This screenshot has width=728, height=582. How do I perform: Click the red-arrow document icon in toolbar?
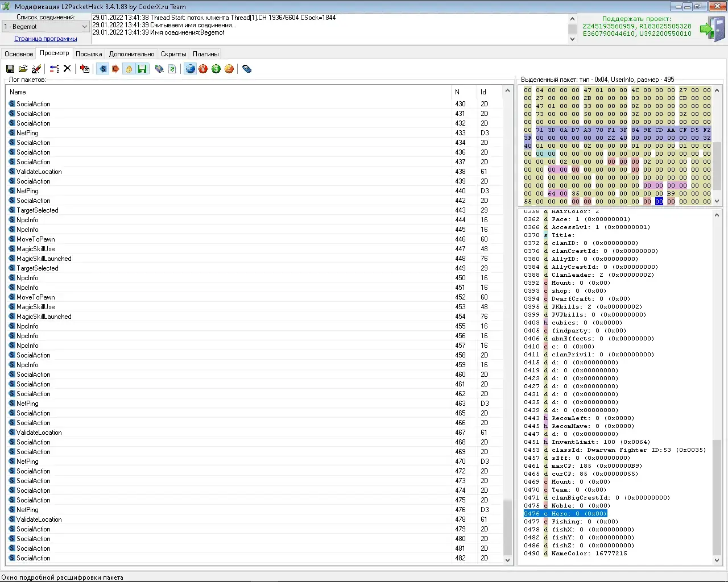(x=85, y=69)
